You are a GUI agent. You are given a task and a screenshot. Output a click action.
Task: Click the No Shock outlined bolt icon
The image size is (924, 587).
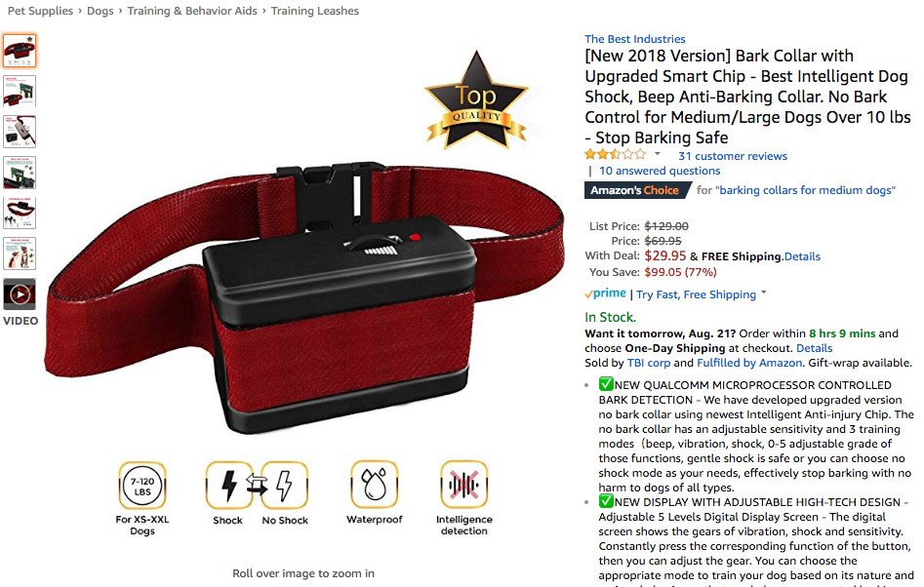click(285, 486)
